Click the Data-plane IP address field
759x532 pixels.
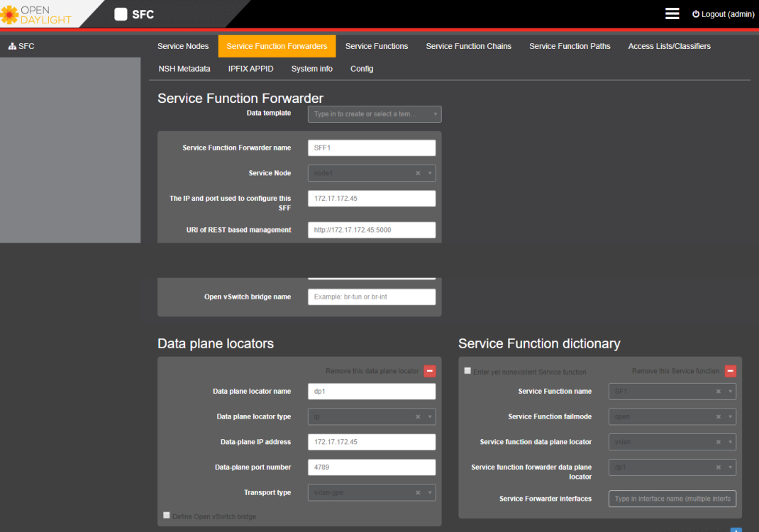click(372, 442)
